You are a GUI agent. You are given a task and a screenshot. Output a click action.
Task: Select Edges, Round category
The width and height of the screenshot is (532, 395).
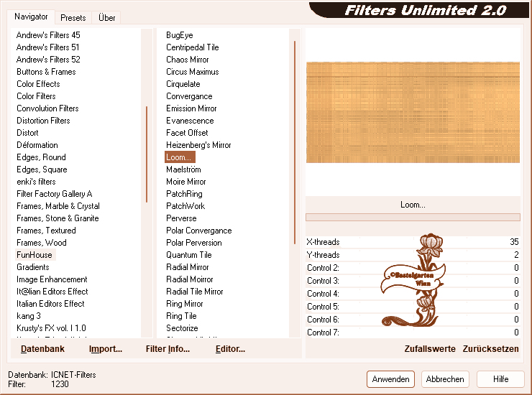[41, 157]
